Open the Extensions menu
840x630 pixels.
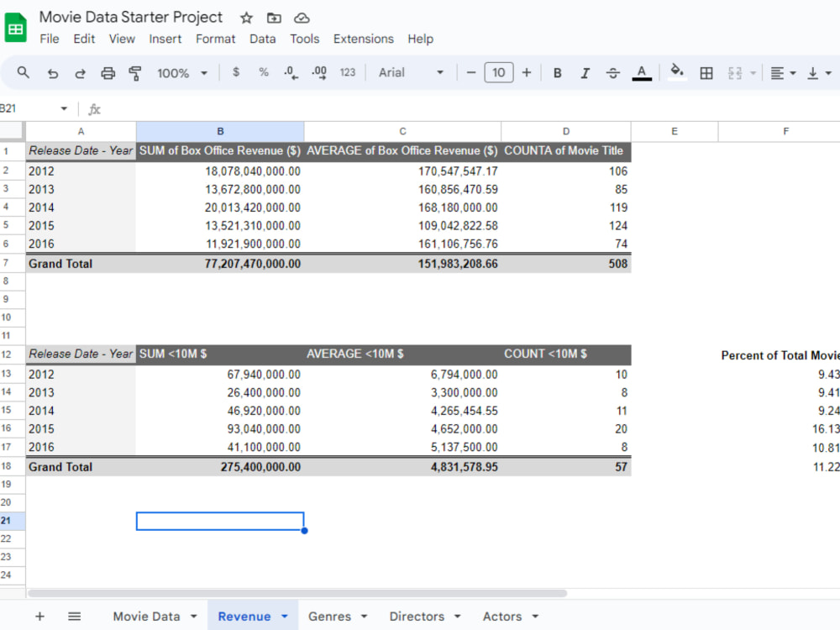(363, 39)
